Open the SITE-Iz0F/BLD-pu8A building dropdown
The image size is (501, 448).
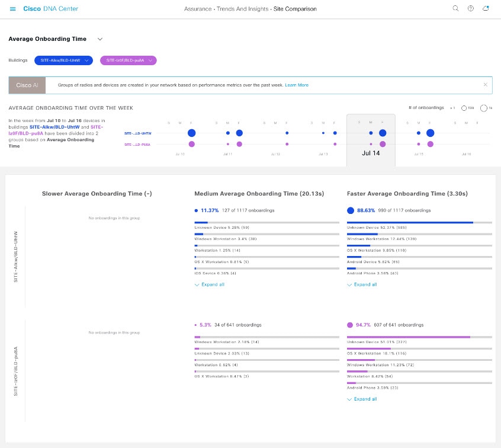point(128,60)
